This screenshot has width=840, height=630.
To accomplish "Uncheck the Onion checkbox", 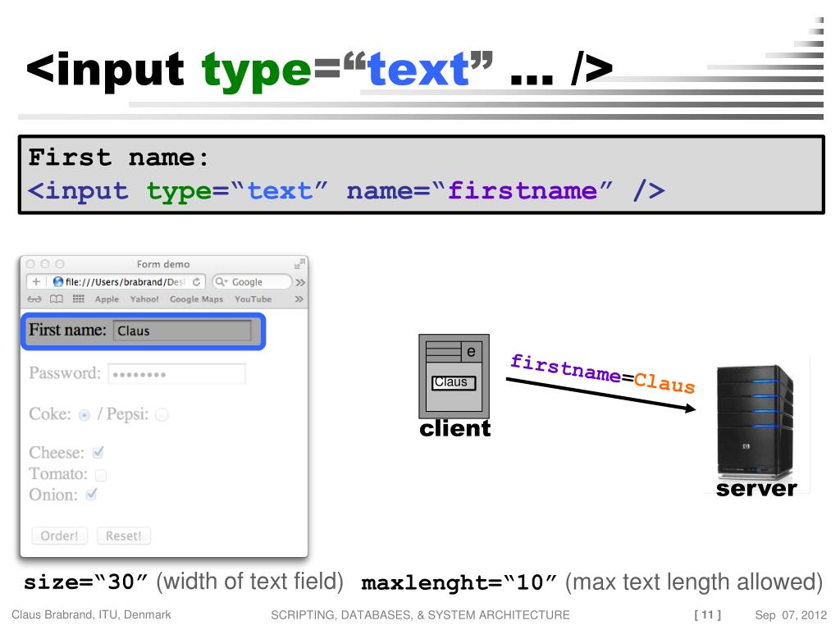I will (92, 494).
